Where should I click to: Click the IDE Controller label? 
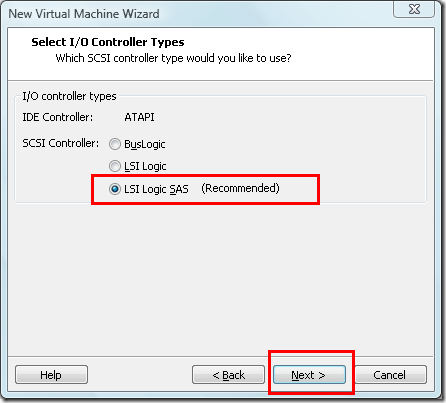pyautogui.click(x=58, y=117)
